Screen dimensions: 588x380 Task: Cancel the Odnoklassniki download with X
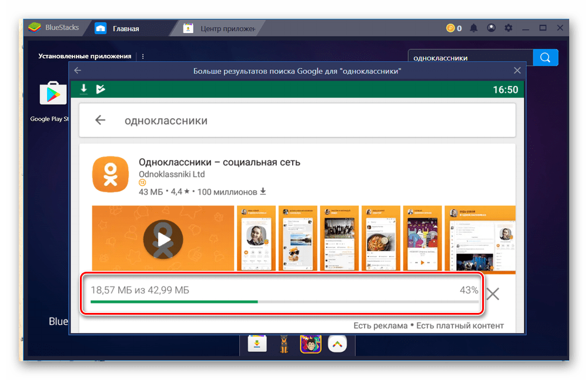click(x=493, y=294)
